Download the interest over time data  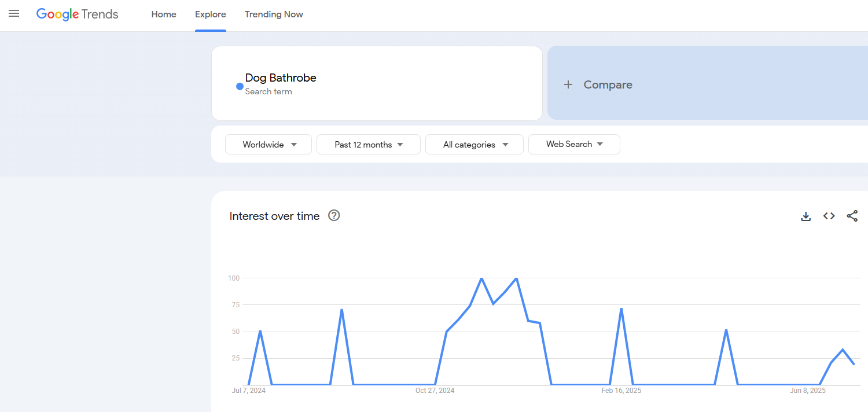[x=806, y=216]
